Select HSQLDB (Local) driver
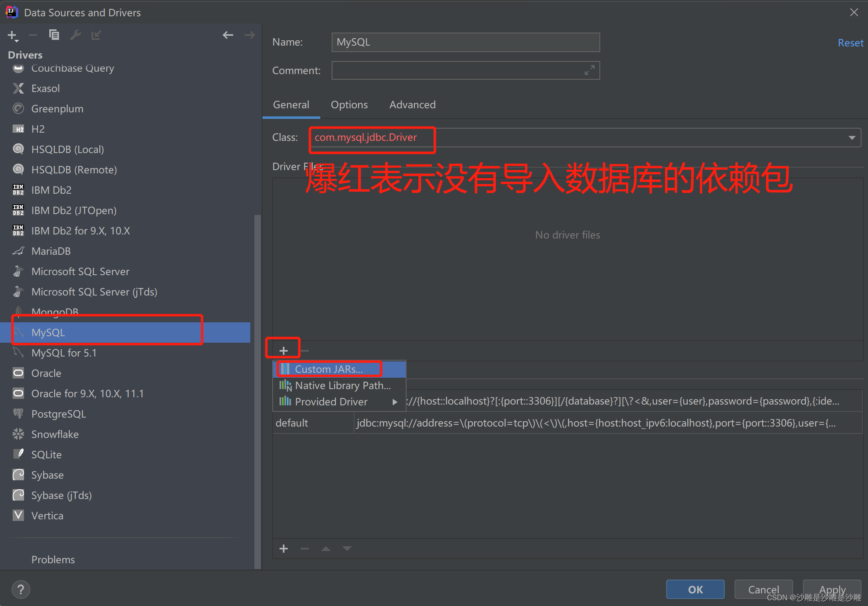Viewport: 868px width, 606px height. coord(125,149)
